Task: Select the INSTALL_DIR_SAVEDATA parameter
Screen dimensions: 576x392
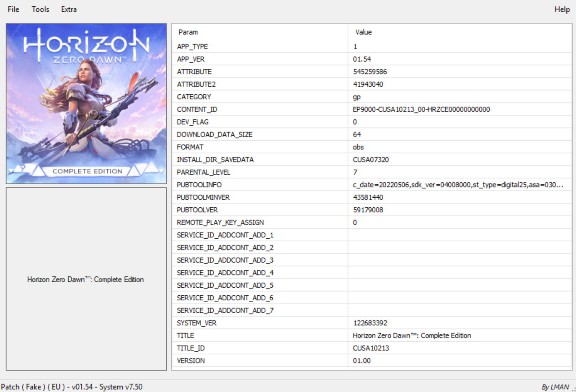Action: tap(215, 160)
